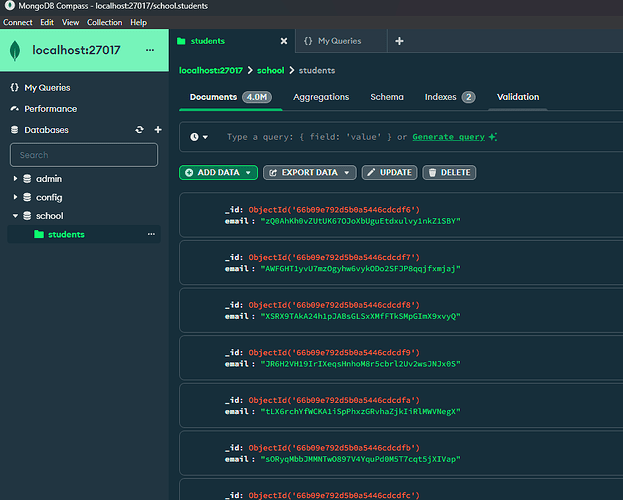Focus the sidebar Search field

(x=84, y=155)
